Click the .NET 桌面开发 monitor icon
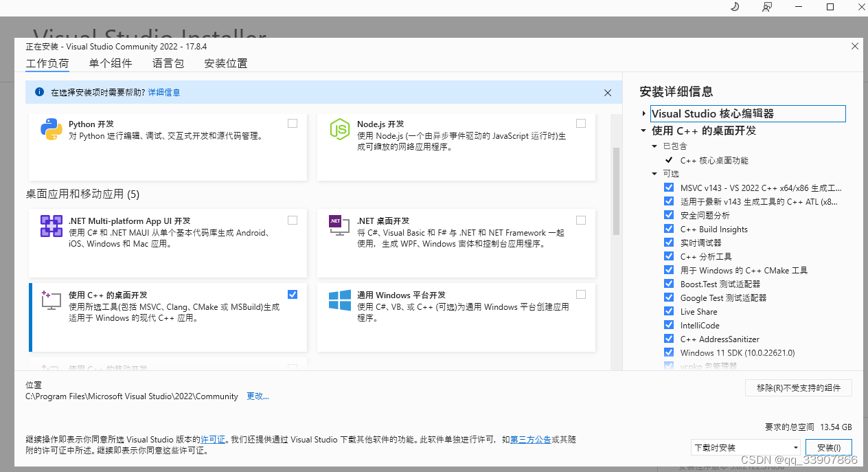This screenshot has width=868, height=472. click(x=340, y=227)
